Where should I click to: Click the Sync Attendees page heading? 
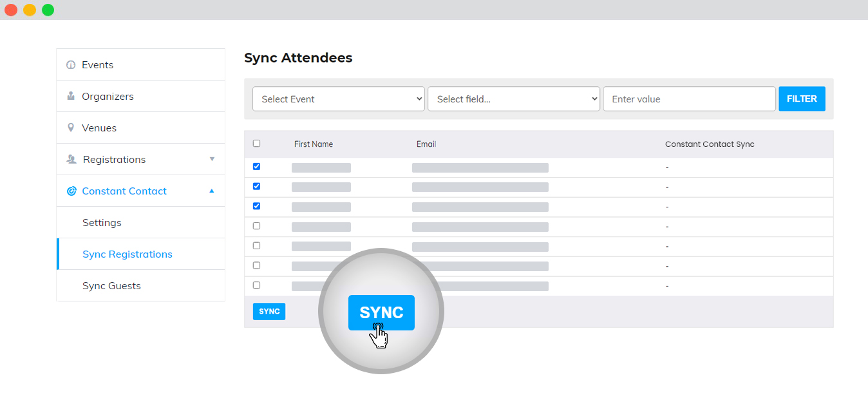click(298, 58)
